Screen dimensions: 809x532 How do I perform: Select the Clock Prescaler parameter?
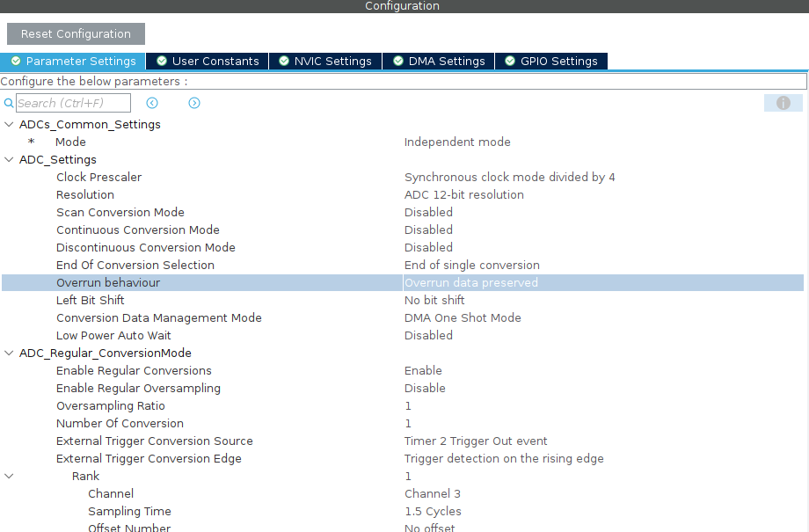99,177
